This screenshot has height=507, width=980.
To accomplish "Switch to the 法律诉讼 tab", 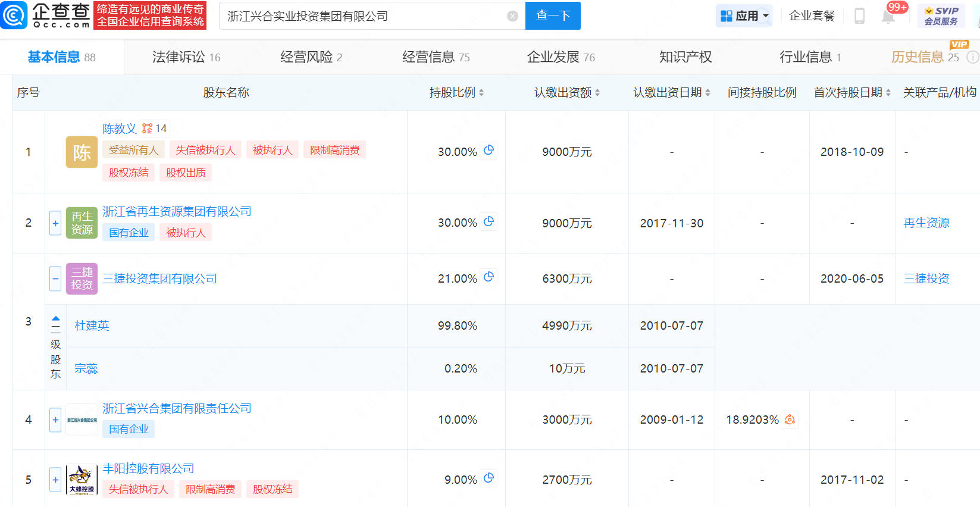I will [186, 57].
